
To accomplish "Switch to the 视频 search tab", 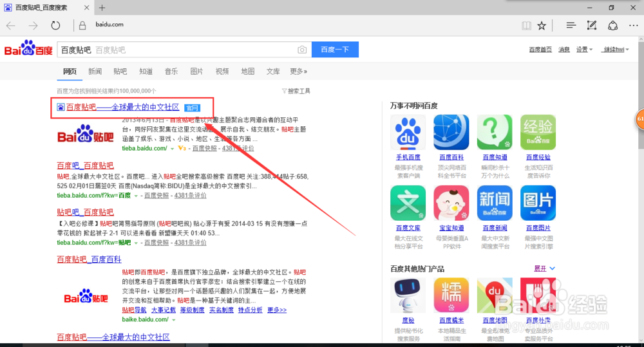I will [222, 71].
